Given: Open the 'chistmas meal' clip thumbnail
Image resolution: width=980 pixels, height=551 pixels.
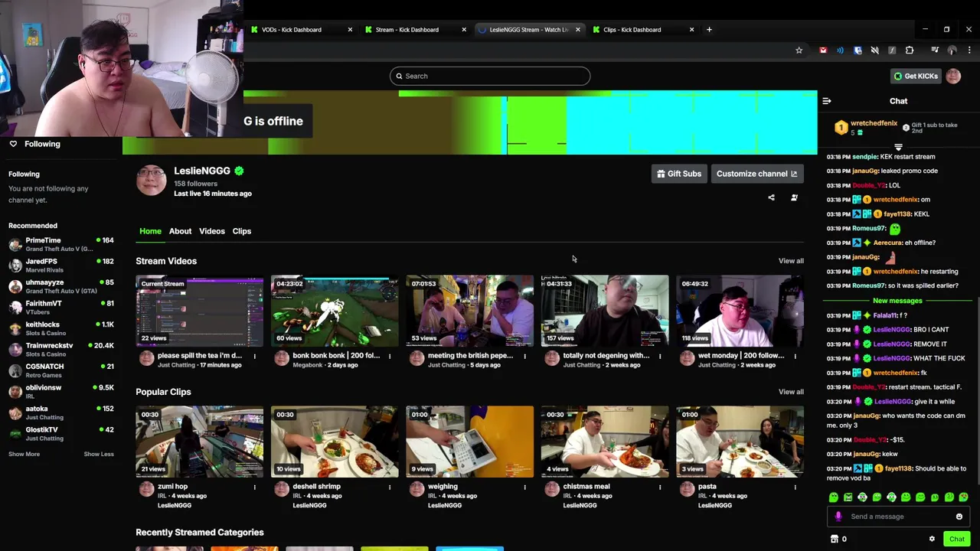Looking at the screenshot, I should pyautogui.click(x=605, y=442).
